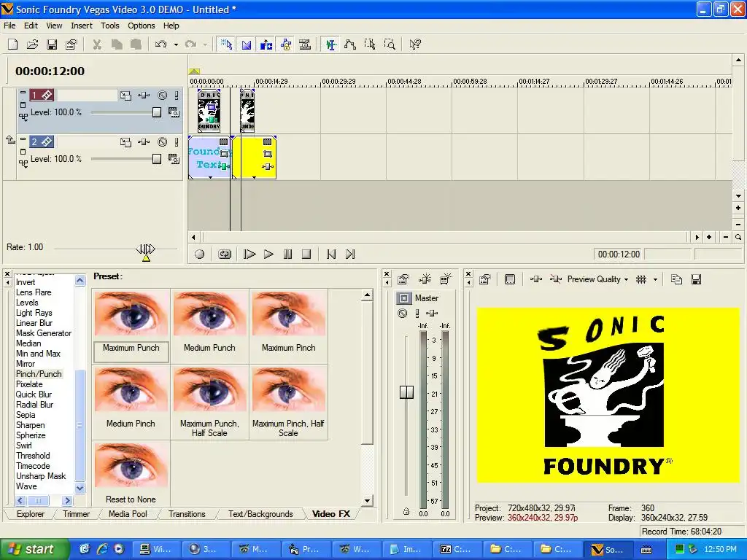
Task: Switch to the Explorer tab
Action: click(31, 514)
